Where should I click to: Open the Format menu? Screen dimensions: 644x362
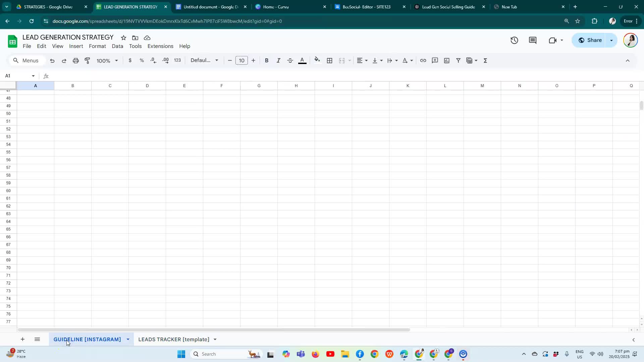98,46
